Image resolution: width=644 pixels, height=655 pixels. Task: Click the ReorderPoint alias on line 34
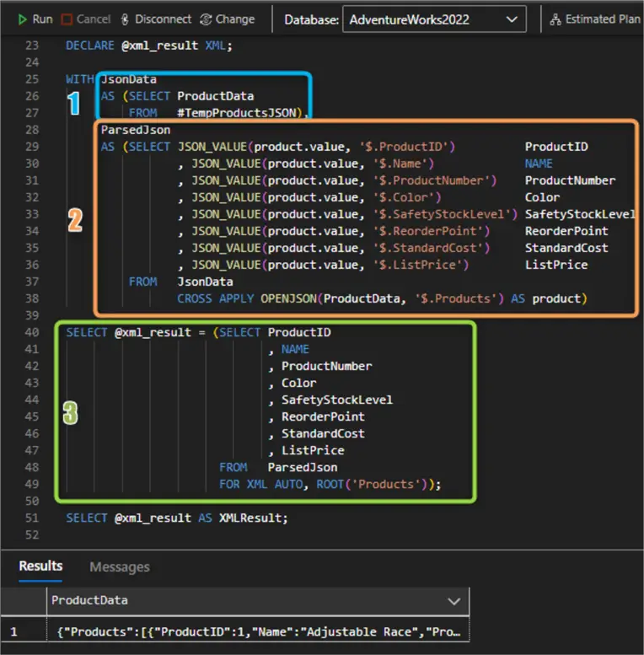pyautogui.click(x=566, y=231)
